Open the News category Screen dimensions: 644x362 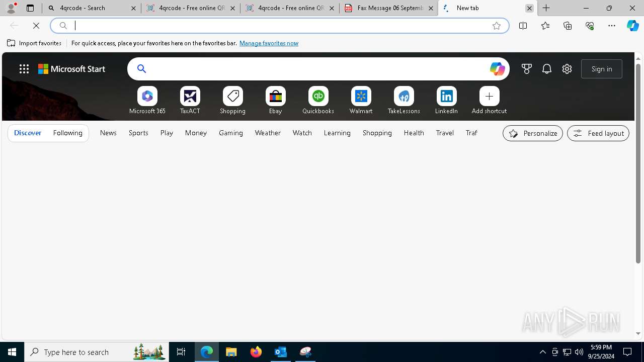(x=108, y=133)
